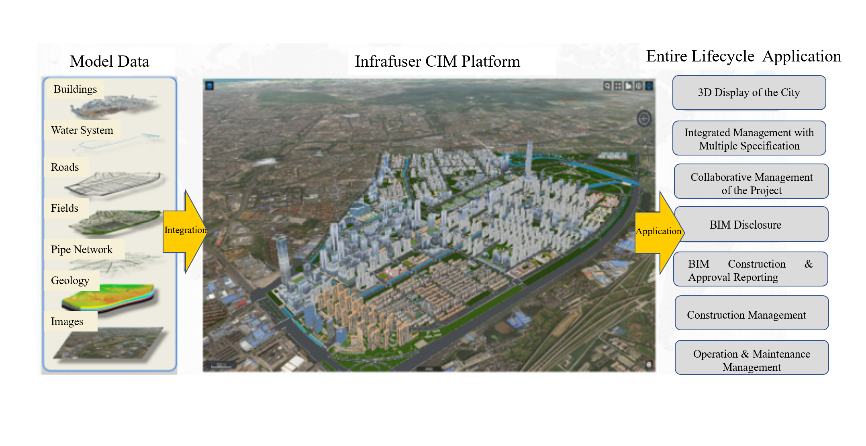Click the scale indicator at map's bottom-left
The height and width of the screenshot is (446, 866).
pyautogui.click(x=221, y=365)
